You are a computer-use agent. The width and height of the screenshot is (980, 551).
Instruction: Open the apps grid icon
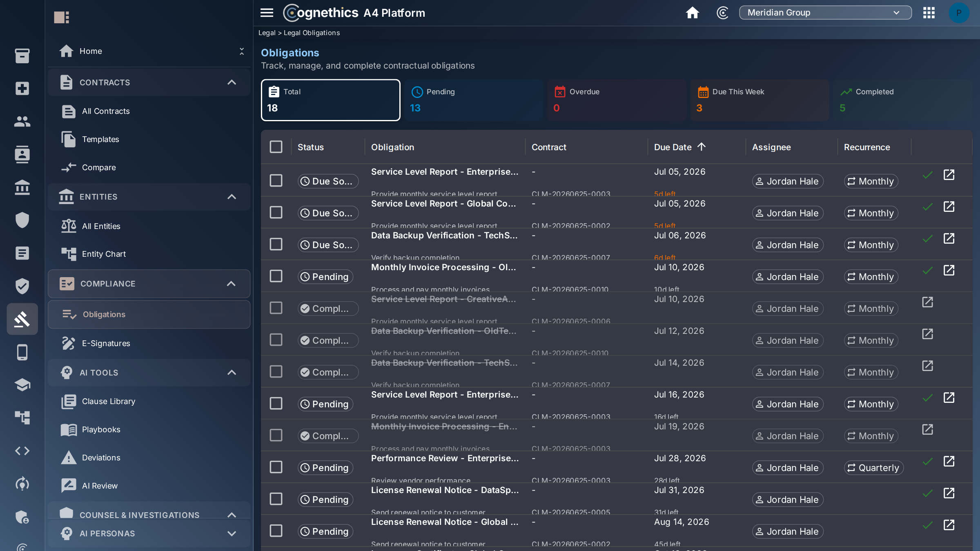pos(929,13)
